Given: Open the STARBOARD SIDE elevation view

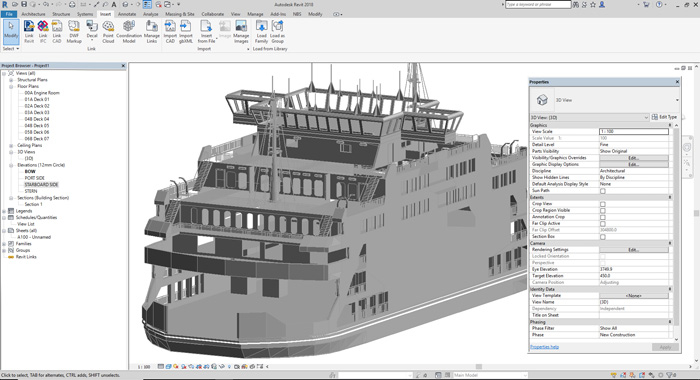Looking at the screenshot, I should click(41, 184).
